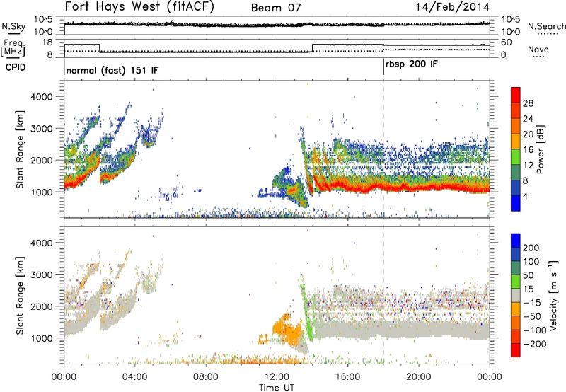Click the '20:00' time axis label
The height and width of the screenshot is (392, 566).
coord(418,377)
